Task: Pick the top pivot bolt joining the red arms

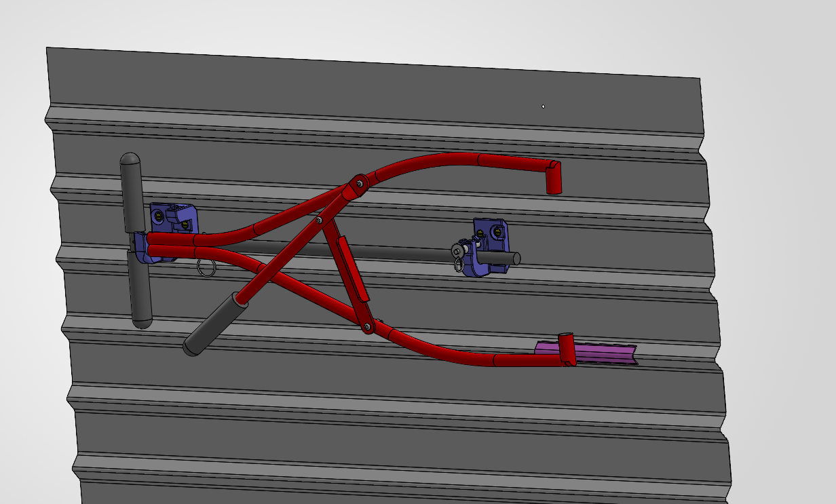Action: pyautogui.click(x=359, y=182)
